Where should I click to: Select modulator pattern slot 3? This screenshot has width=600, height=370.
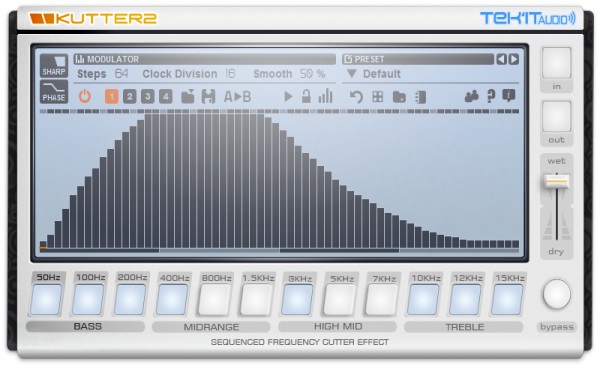click(148, 96)
